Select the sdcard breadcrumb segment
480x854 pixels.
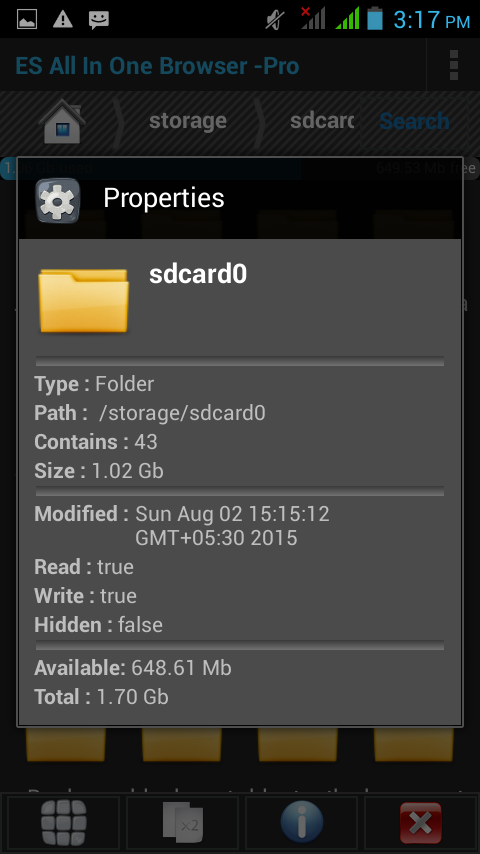tap(321, 120)
